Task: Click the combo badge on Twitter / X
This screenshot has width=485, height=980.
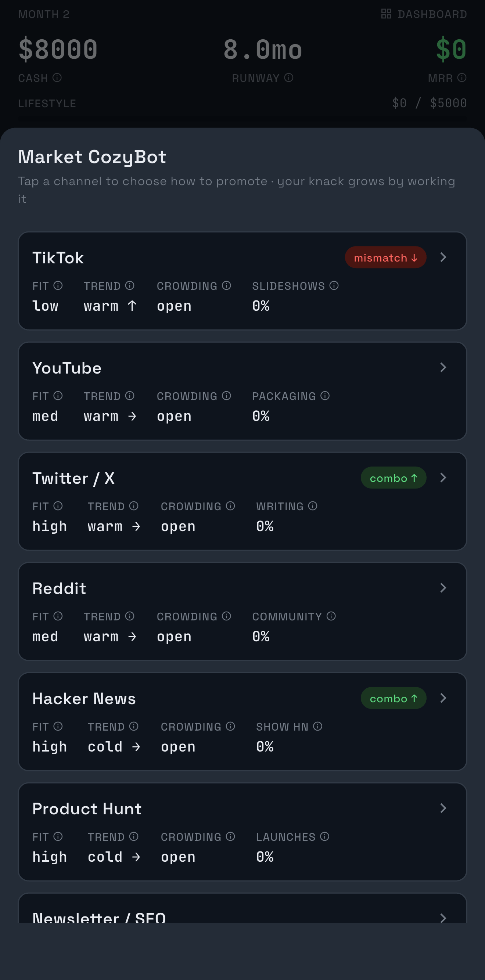Action: point(393,478)
